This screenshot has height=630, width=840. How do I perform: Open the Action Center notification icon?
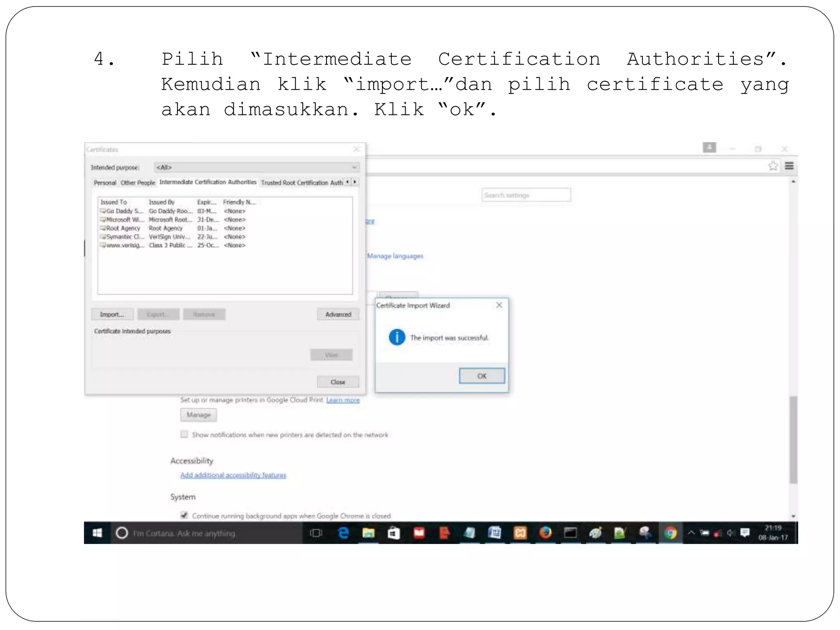pos(745,533)
